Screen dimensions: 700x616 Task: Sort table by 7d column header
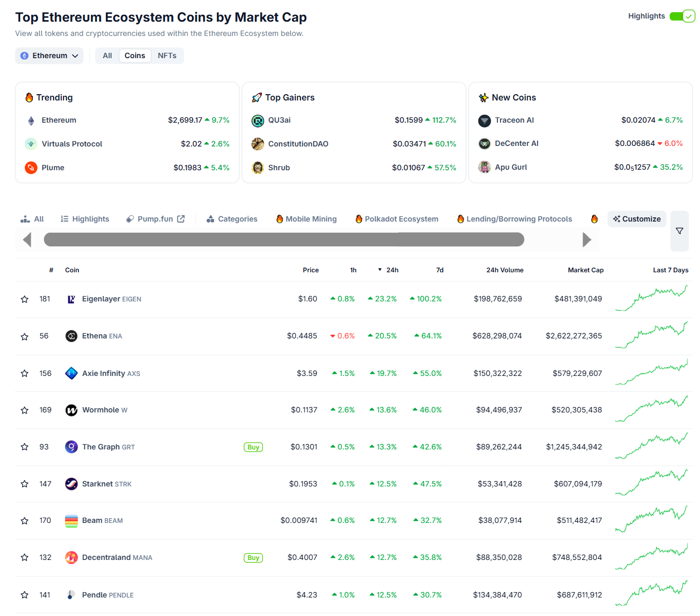click(x=440, y=270)
